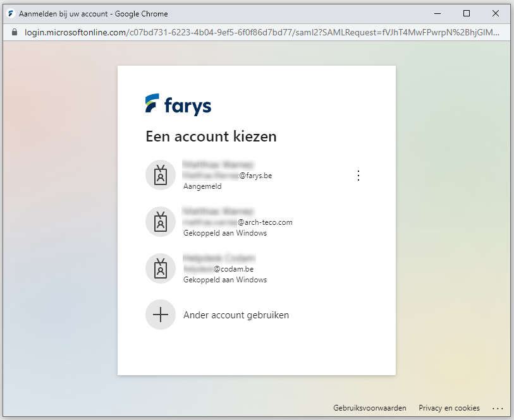Screen dimensions: 514x420
Task: Minimize the Chrome sign-in window
Action: pos(438,13)
